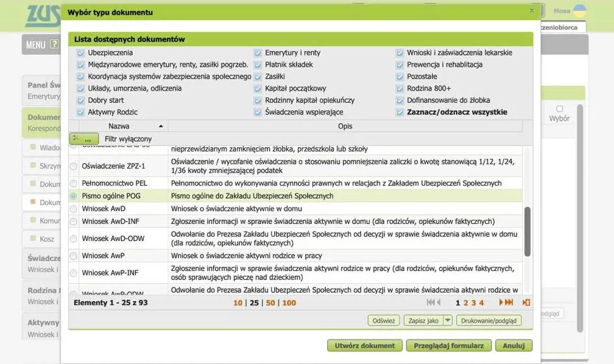Go to page 4 of the list

click(481, 303)
